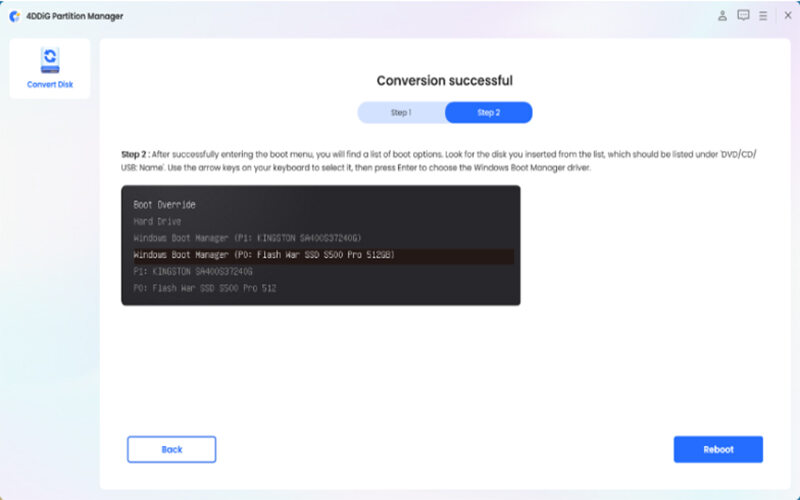800x500 pixels.
Task: Open the hamburger menu icon
Action: coord(763,16)
